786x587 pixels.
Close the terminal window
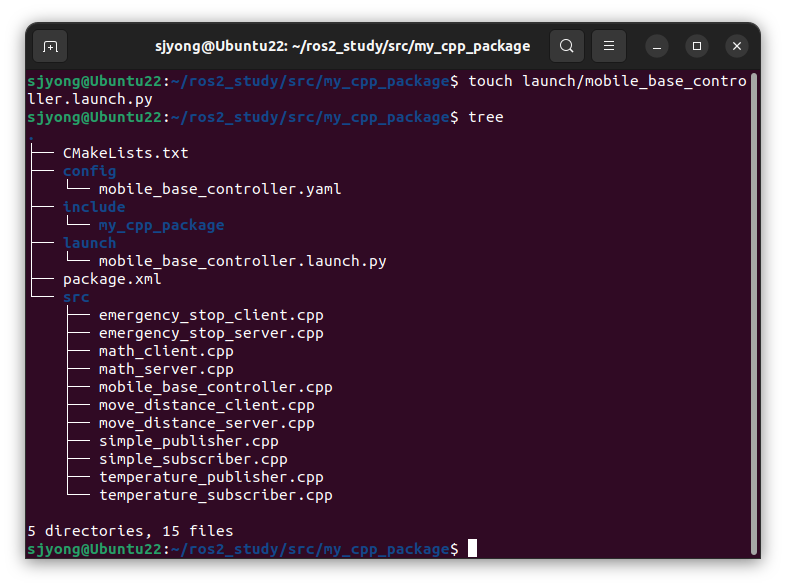pyautogui.click(x=737, y=46)
